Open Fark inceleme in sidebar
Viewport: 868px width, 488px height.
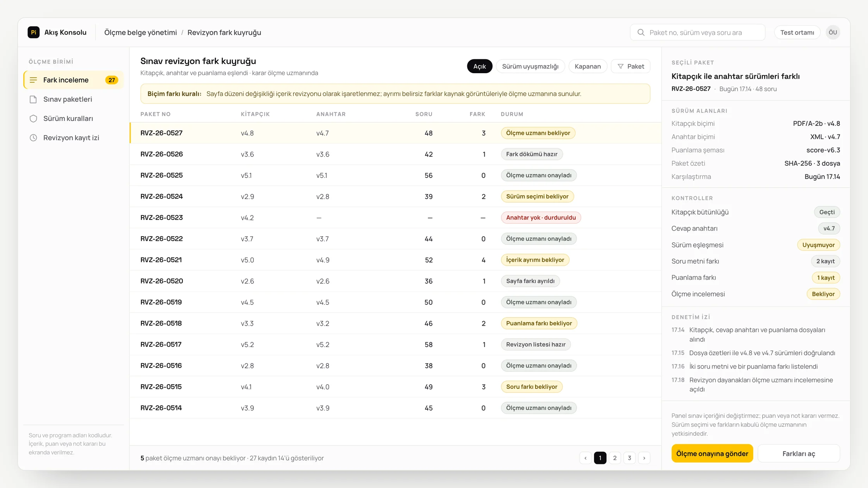point(74,80)
